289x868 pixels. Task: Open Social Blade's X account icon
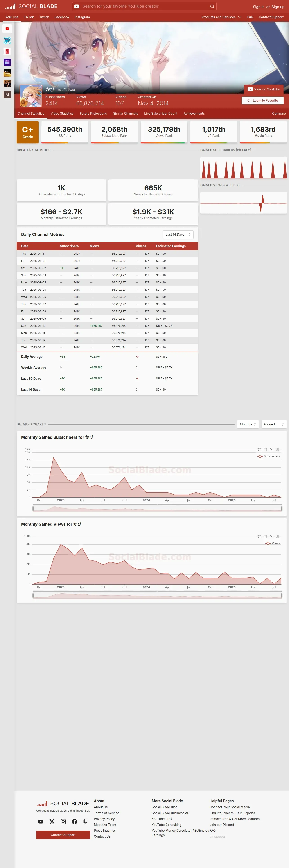(52, 822)
